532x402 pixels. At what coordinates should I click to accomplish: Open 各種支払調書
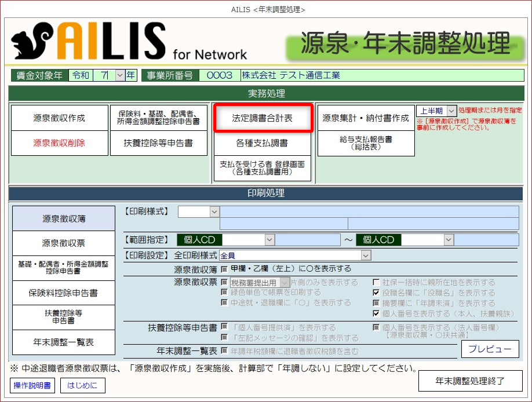[x=262, y=142]
